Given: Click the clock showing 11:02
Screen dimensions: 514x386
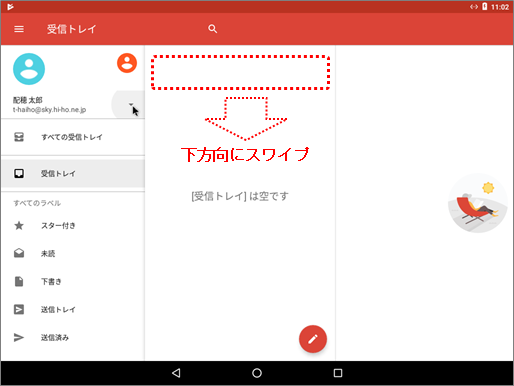Looking at the screenshot, I should (500, 7).
